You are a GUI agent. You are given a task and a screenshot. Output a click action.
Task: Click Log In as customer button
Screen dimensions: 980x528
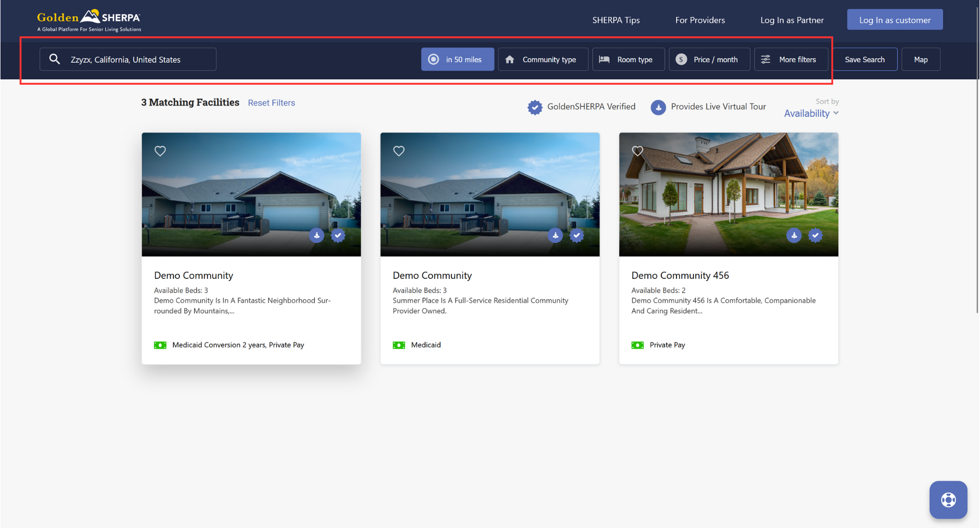tap(895, 20)
